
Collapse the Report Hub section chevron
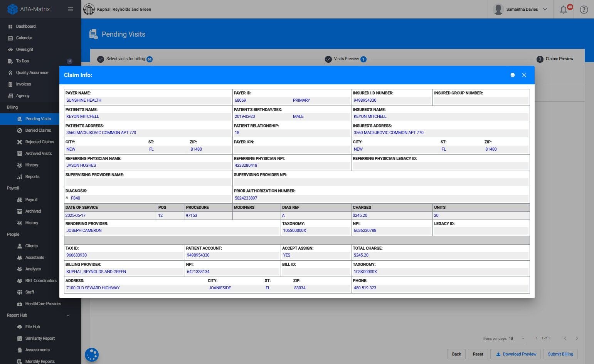(68, 315)
